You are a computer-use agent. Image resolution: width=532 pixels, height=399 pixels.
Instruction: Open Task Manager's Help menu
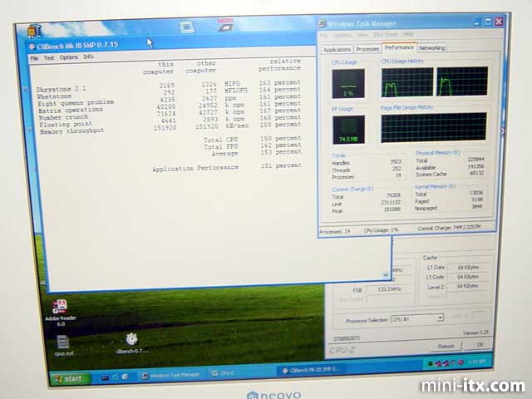[408, 34]
